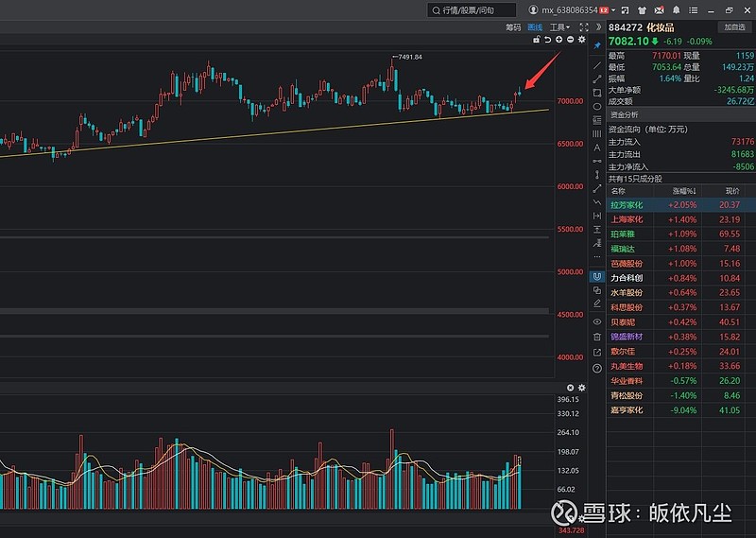756x538 pixels.
Task: Delete drawings with the trash icon
Action: 596,337
